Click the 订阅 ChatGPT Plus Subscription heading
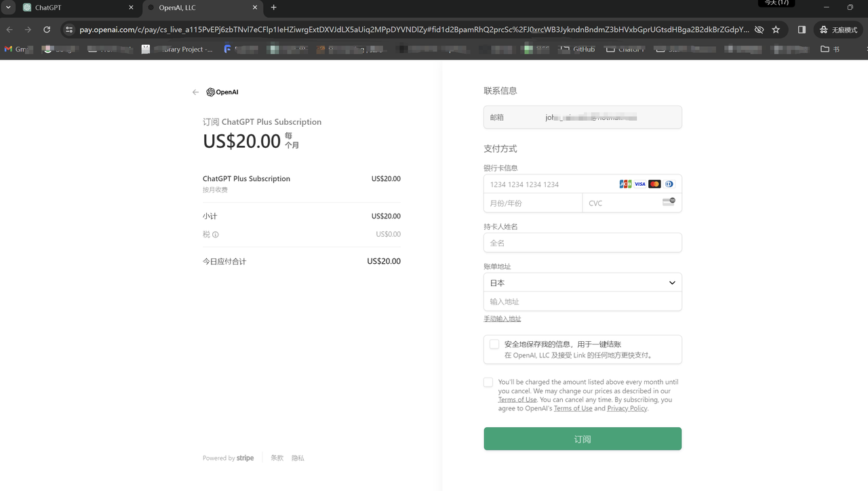The height and width of the screenshot is (491, 868). click(262, 122)
